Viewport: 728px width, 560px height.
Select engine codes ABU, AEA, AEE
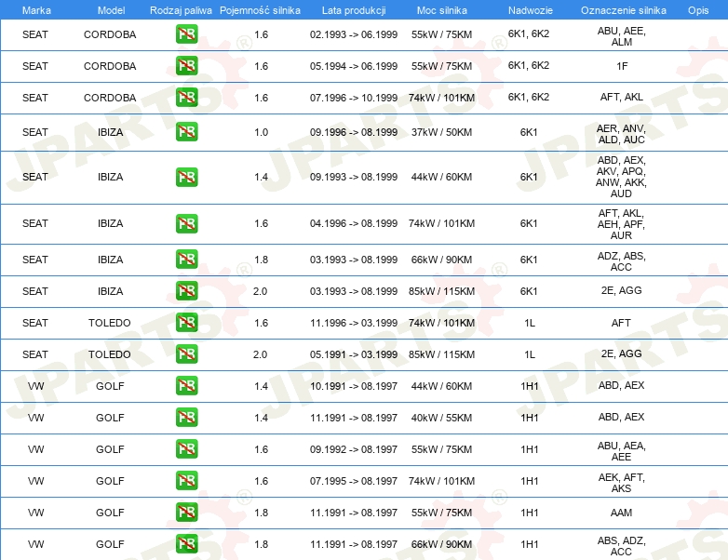[x=621, y=451]
